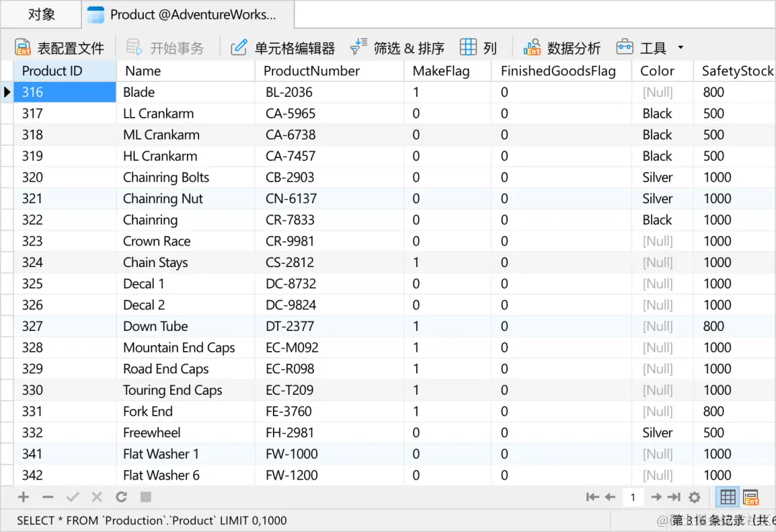This screenshot has height=532, width=776.
Task: Click the page number field
Action: click(x=633, y=497)
